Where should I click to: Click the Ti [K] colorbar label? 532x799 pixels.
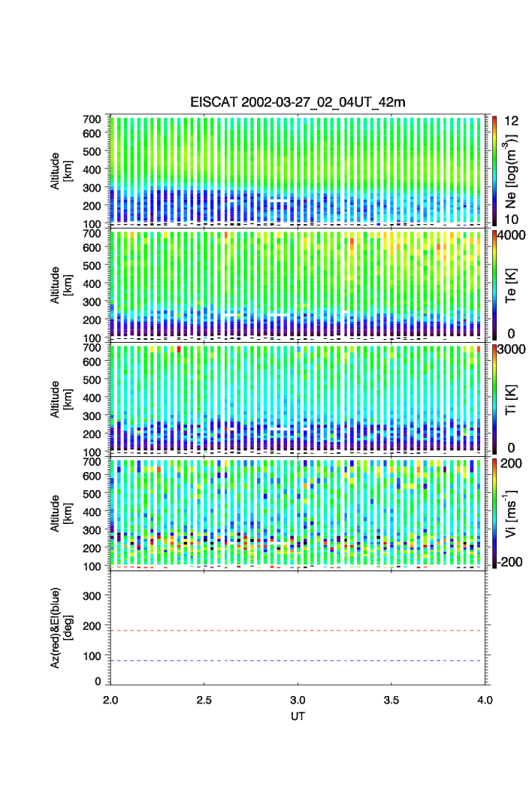click(x=512, y=399)
